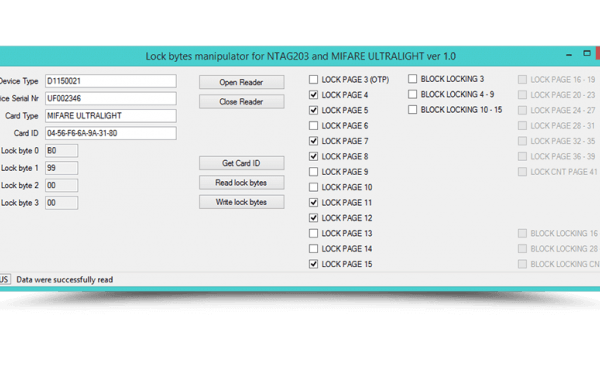600x373 pixels.
Task: Enable LOCK PAGE 9
Action: point(313,172)
